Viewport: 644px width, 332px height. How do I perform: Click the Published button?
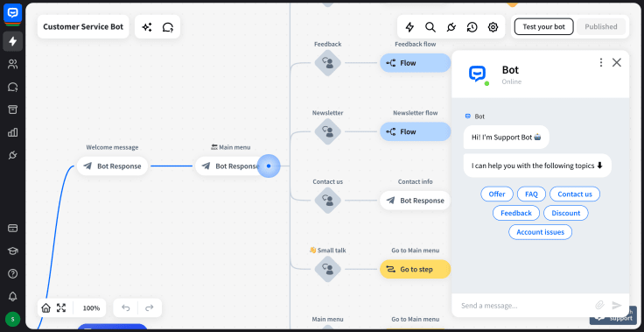coord(601,27)
